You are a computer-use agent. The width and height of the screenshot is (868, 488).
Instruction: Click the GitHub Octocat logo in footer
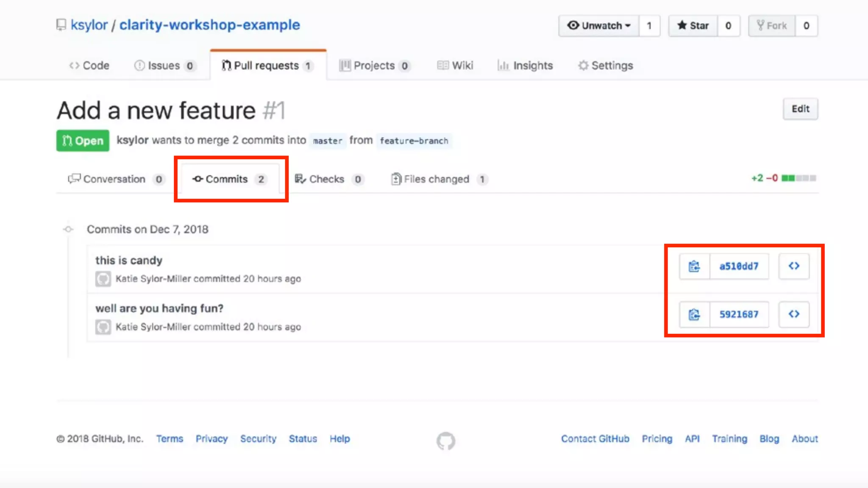coord(446,441)
